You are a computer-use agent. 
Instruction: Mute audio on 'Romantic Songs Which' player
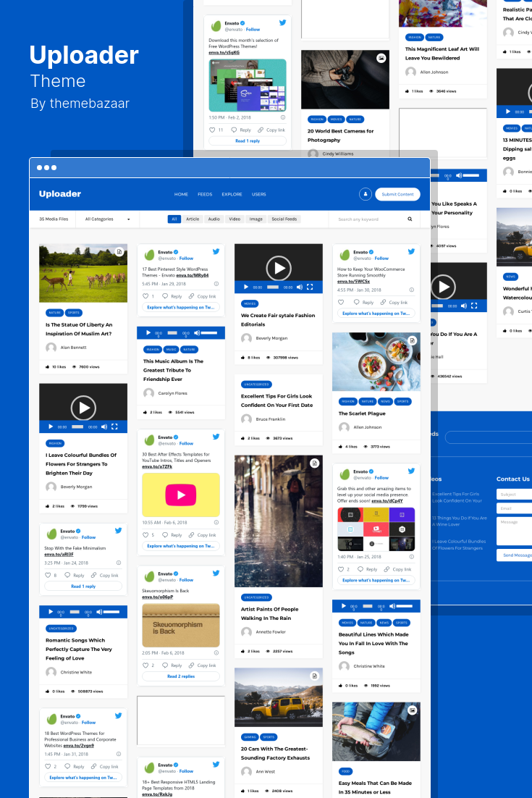pos(99,612)
